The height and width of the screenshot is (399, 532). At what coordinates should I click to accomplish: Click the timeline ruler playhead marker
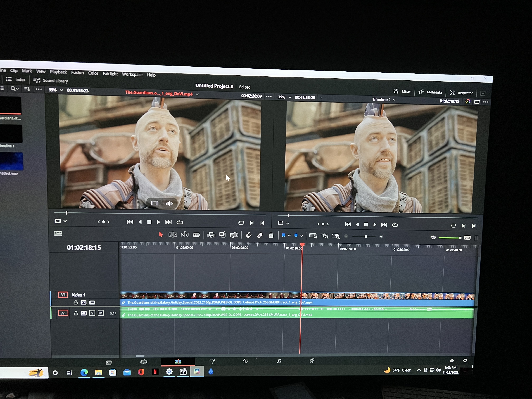tap(302, 245)
